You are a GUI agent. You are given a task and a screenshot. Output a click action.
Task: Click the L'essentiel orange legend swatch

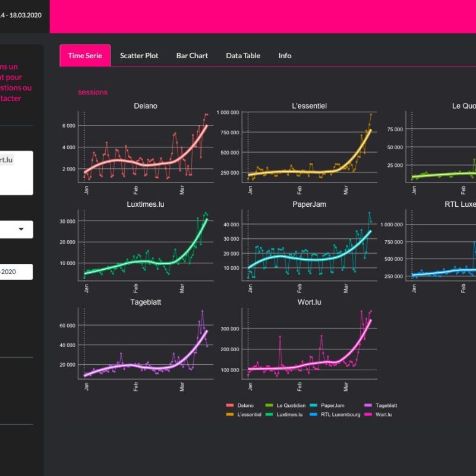click(x=230, y=414)
